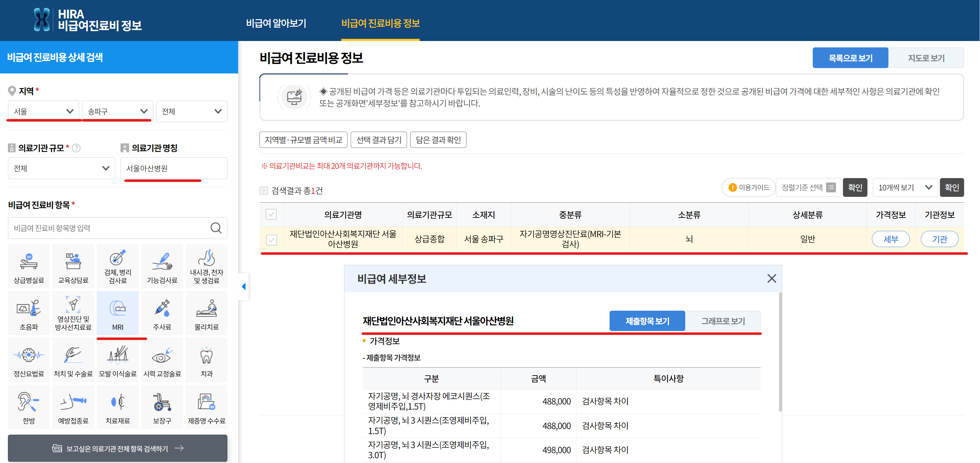This screenshot has width=980, height=463.
Task: Confirm page size with 확인 button
Action: click(951, 187)
